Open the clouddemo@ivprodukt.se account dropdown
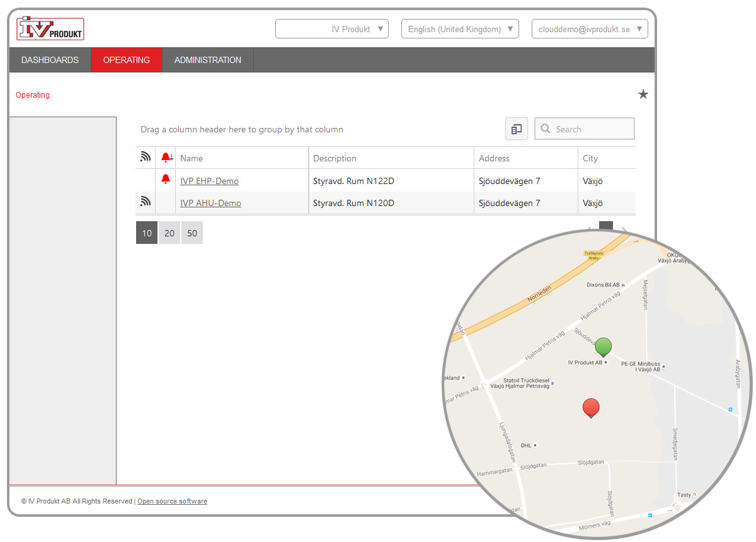Viewport: 756px width, 542px height. (590, 29)
